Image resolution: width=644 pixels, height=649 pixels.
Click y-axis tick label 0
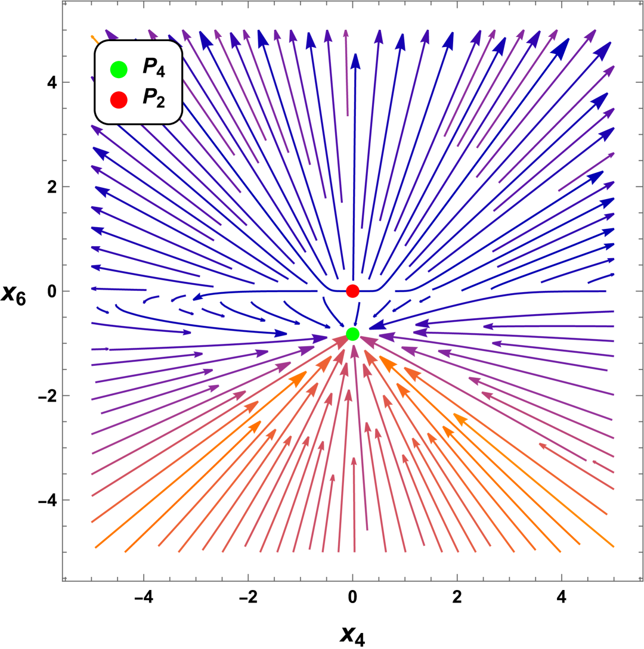click(52, 291)
